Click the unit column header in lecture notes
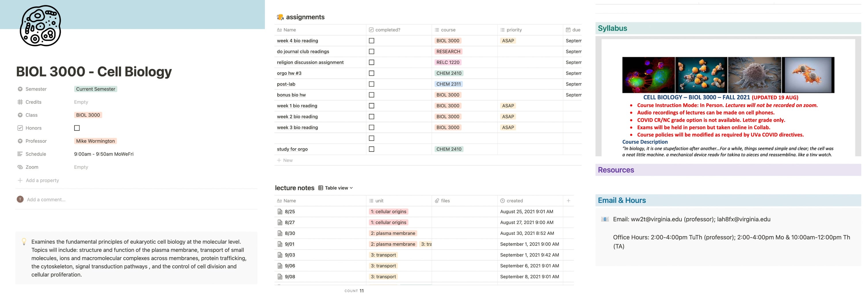The height and width of the screenshot is (295, 868). [x=399, y=201]
